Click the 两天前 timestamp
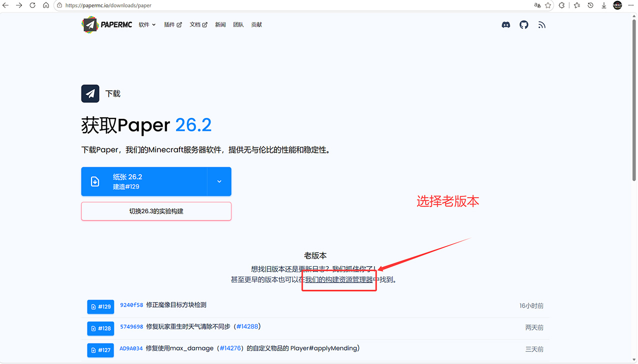 click(534, 328)
